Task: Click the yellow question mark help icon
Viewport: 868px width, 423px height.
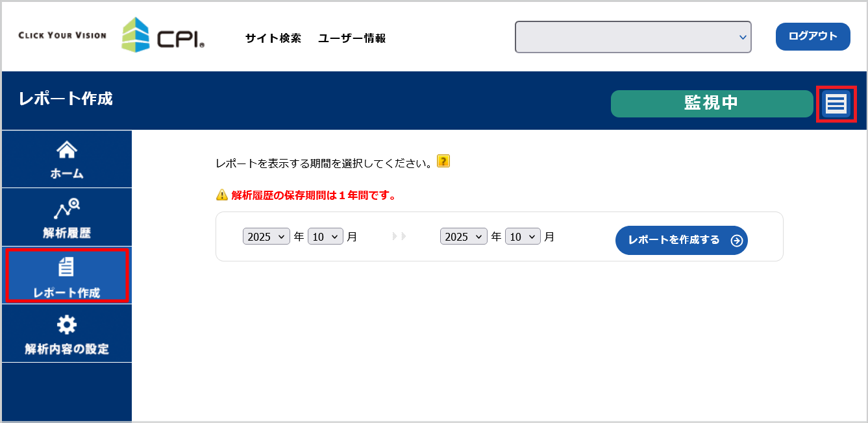Action: pyautogui.click(x=443, y=161)
